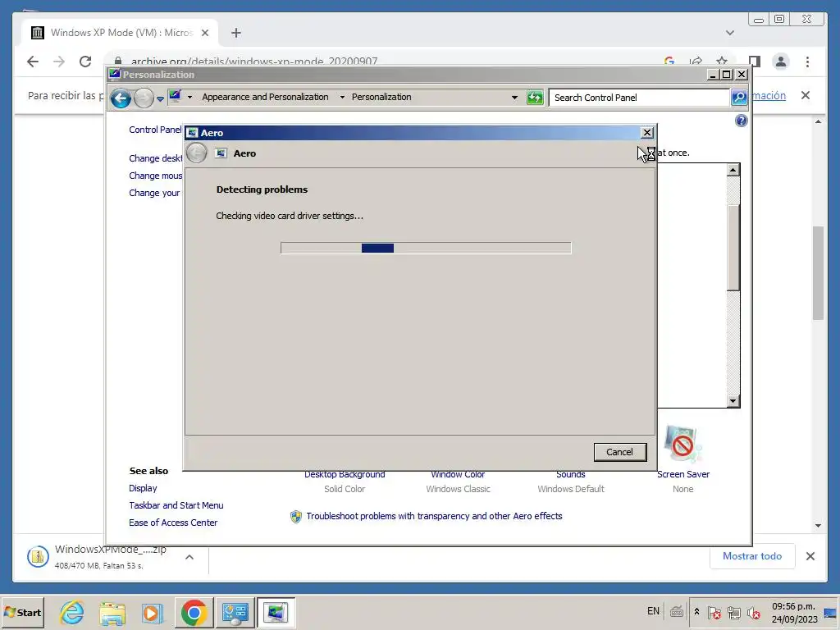Switch to Control Panel taskbar button

click(x=235, y=612)
